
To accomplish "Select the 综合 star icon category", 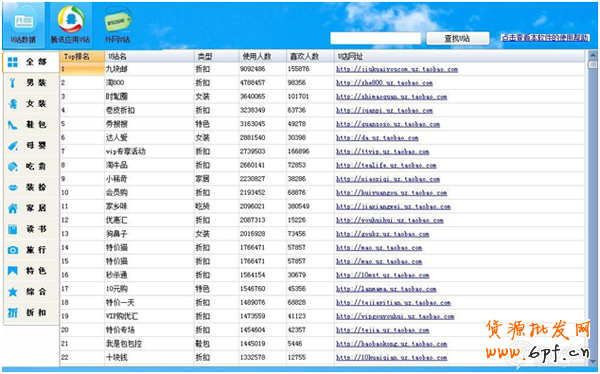I will [13, 292].
